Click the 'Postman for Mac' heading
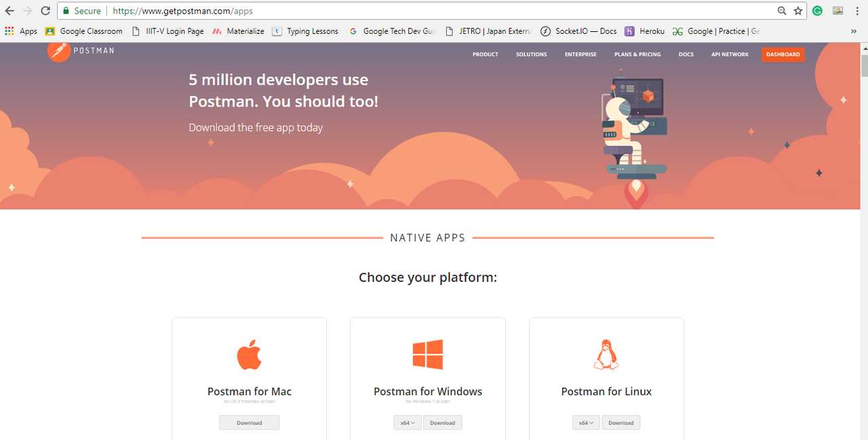868x440 pixels. (x=250, y=391)
